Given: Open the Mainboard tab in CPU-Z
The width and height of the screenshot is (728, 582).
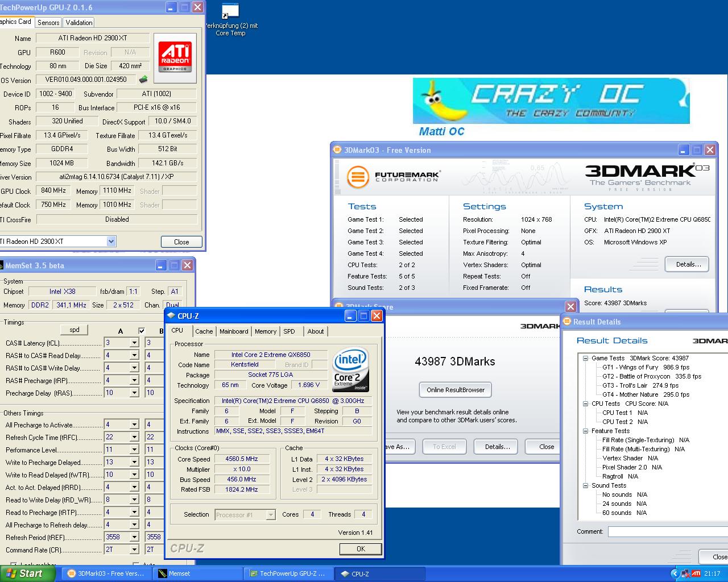Looking at the screenshot, I should pos(234,331).
